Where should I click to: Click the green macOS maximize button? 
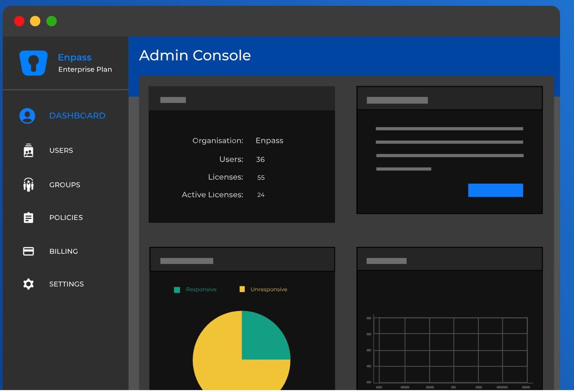coord(52,21)
